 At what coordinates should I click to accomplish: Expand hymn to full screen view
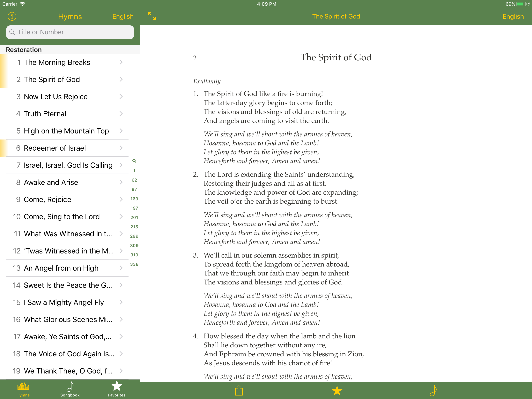tap(152, 16)
